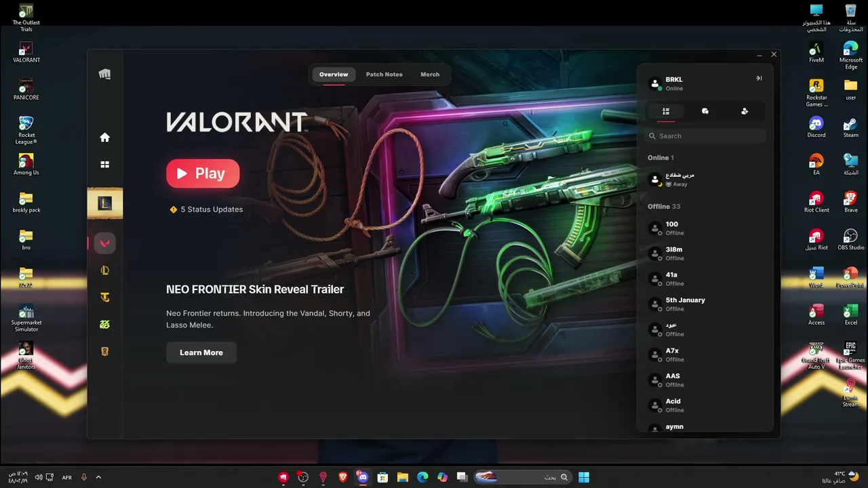Screen dimensions: 868x488
Task: Click the friends Search field
Action: (x=705, y=136)
